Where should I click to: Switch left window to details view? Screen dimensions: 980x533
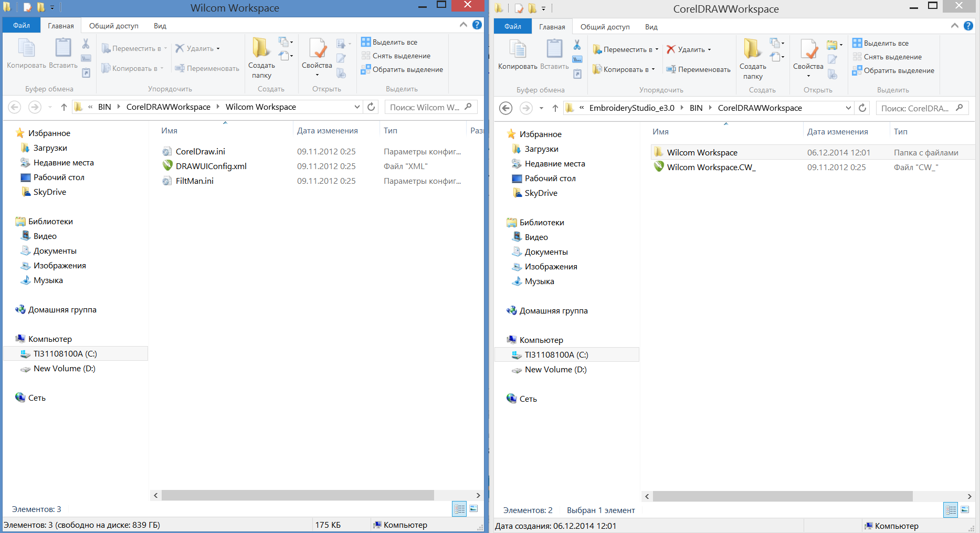point(459,509)
